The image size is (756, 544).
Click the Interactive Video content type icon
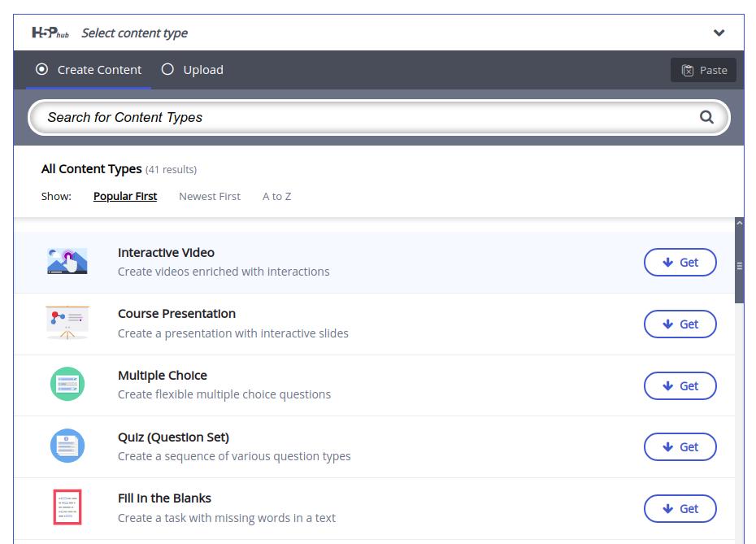coord(67,262)
